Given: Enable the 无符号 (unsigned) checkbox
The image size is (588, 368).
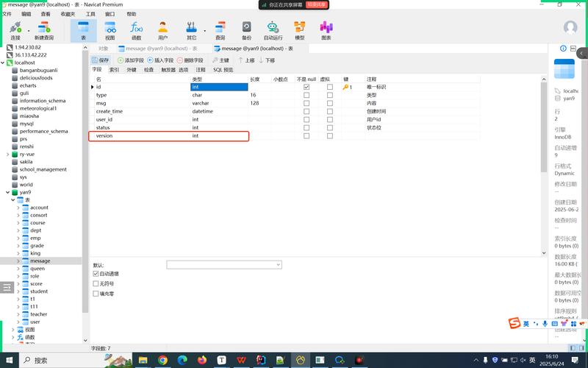Looking at the screenshot, I should (96, 283).
